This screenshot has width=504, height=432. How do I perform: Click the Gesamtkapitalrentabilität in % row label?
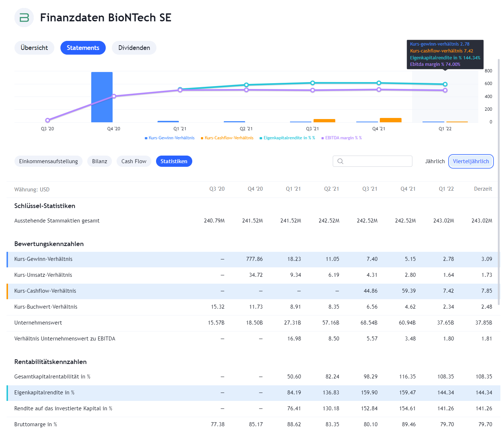pos(52,377)
